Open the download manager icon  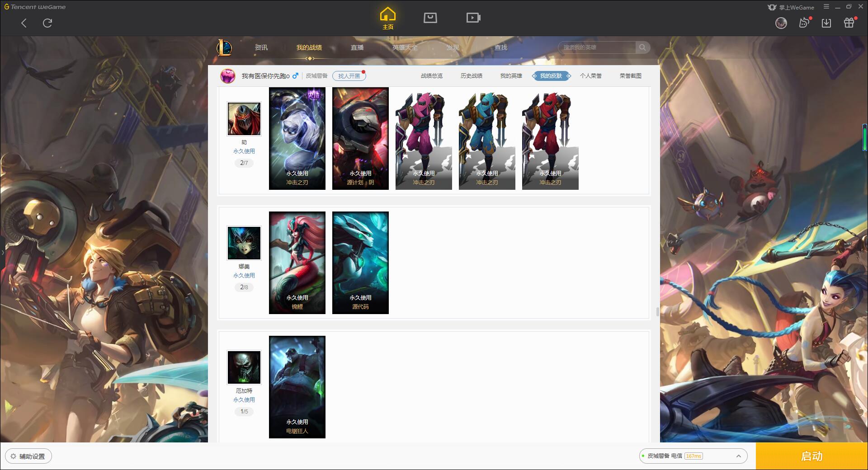point(826,23)
